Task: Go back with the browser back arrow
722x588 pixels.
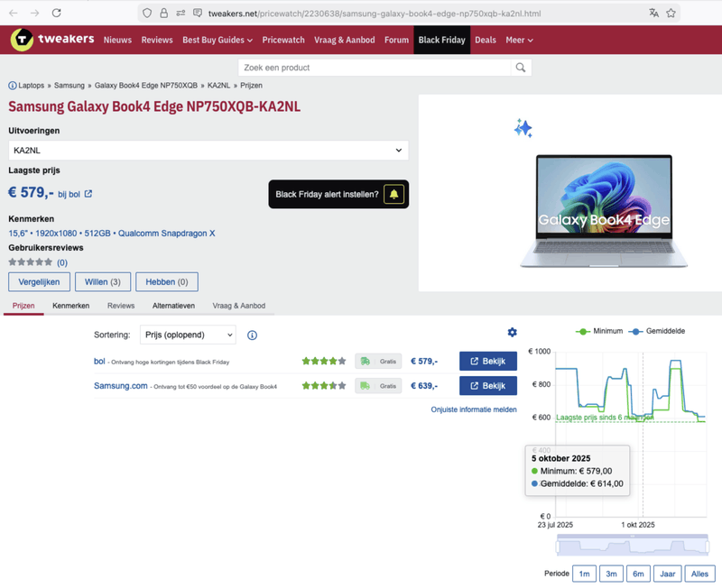Action: [13, 13]
